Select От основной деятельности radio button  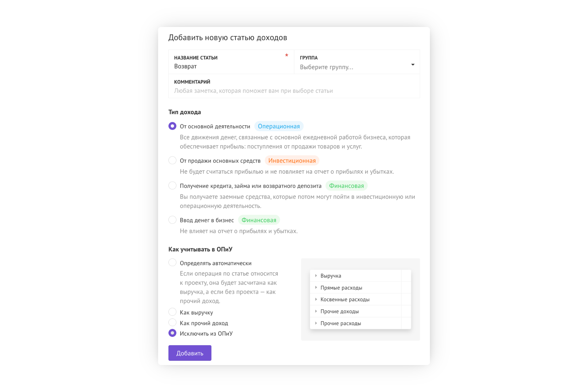(x=172, y=126)
